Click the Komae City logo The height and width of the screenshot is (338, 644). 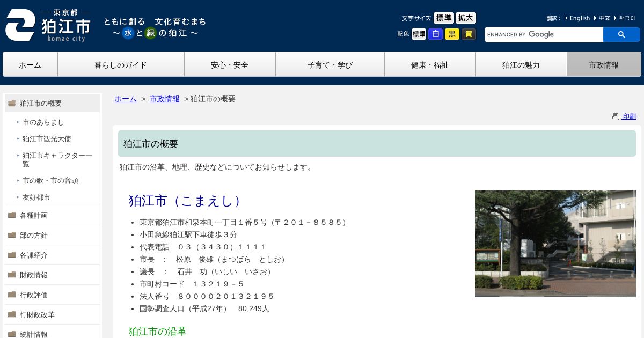(48, 25)
